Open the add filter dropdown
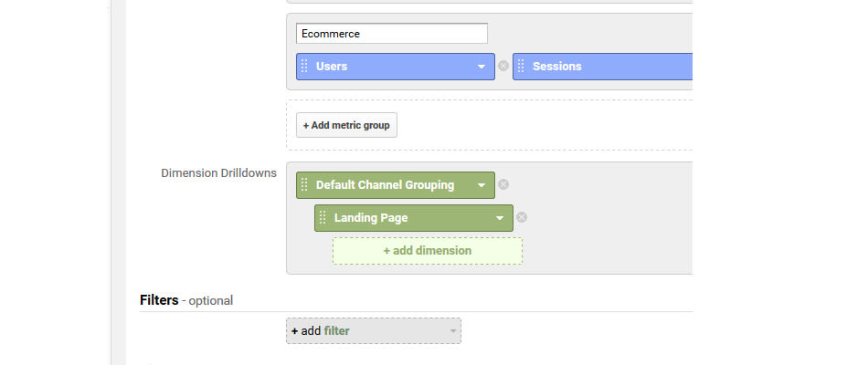Viewport: 868px width, 365px height. (374, 330)
